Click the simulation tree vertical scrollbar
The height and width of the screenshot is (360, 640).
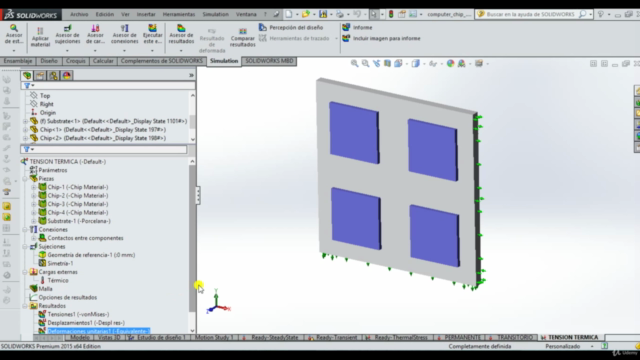[x=192, y=239]
